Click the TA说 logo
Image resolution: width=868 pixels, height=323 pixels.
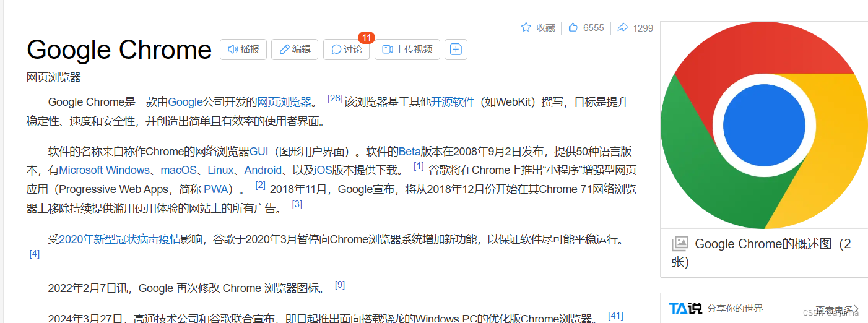[x=685, y=308]
